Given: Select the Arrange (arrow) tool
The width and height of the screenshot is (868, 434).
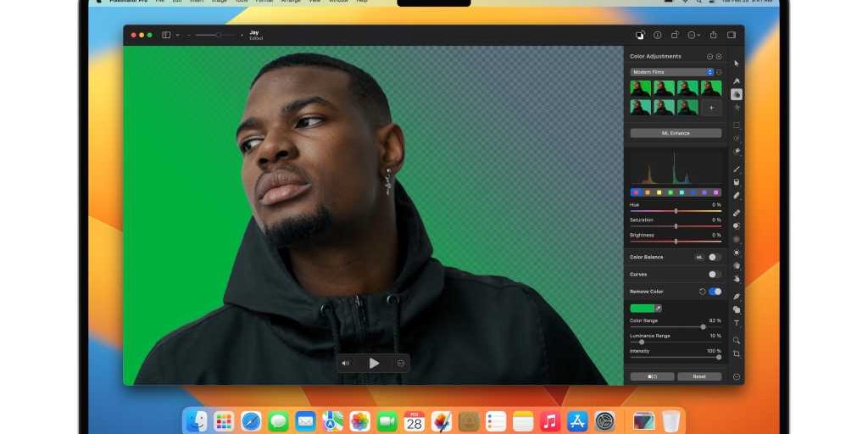Looking at the screenshot, I should point(737,64).
